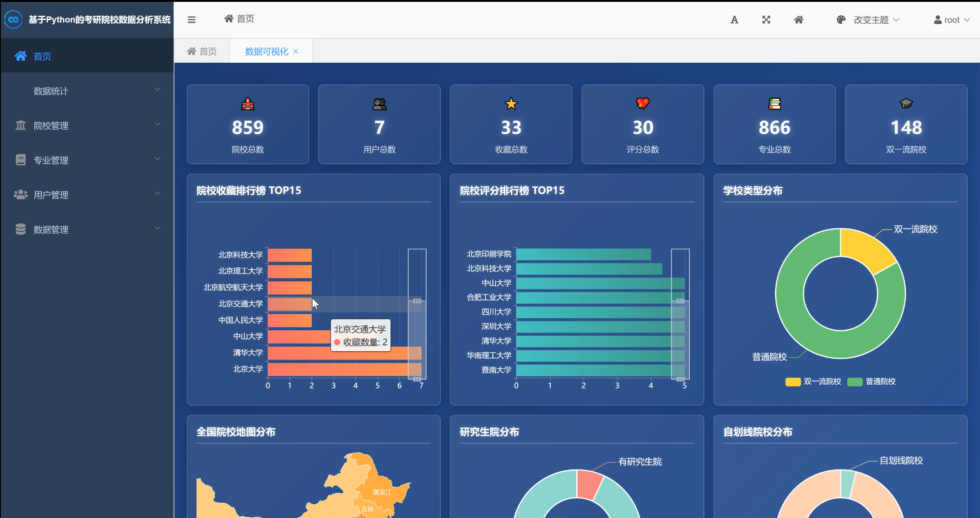Switch to the 首页 tab
The image size is (980, 518).
tap(202, 51)
